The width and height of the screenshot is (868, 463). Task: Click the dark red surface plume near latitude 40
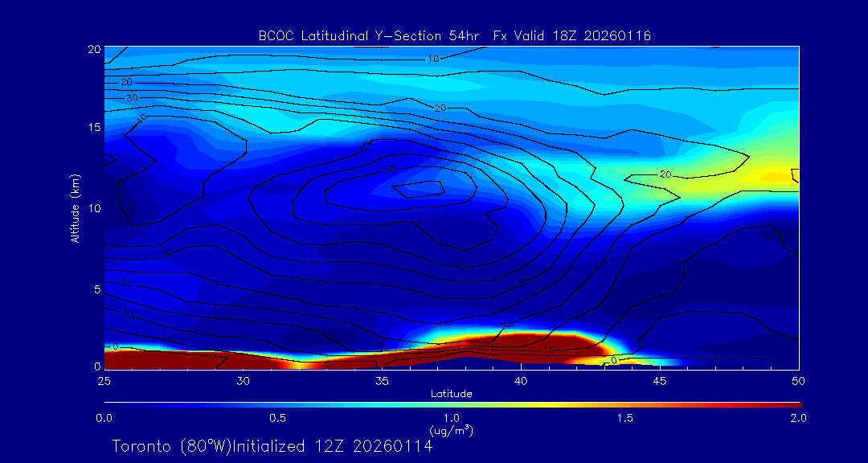click(x=522, y=342)
